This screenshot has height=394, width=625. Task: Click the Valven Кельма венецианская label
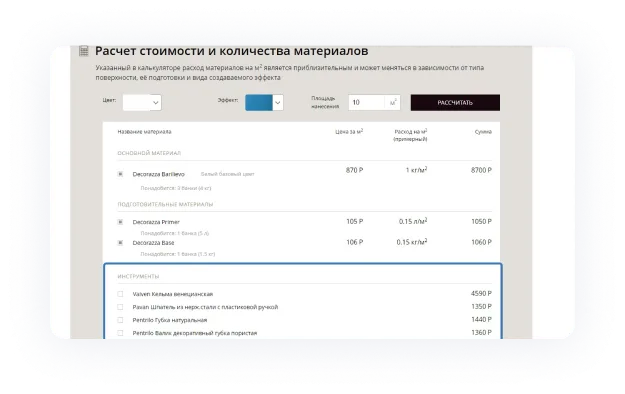click(x=173, y=294)
